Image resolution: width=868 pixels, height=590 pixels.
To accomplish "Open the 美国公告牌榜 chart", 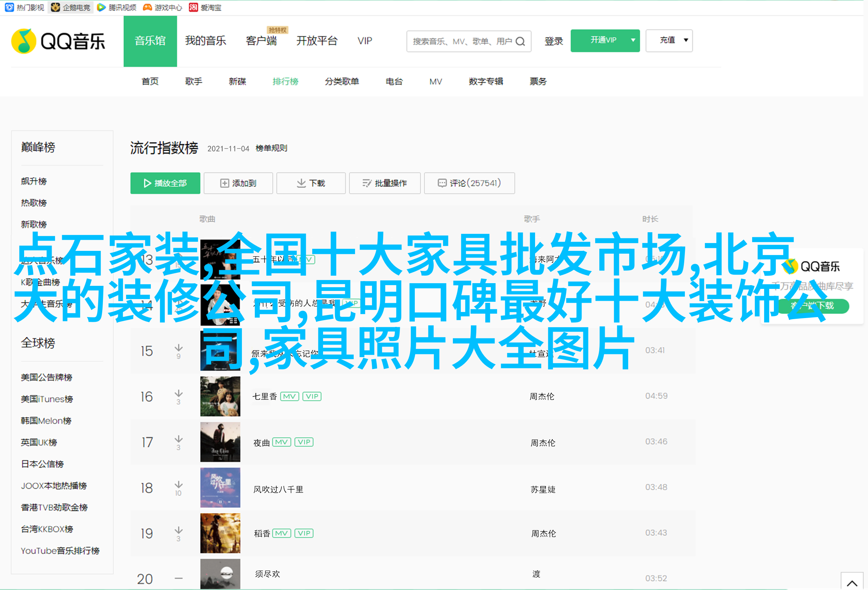I will 46,377.
